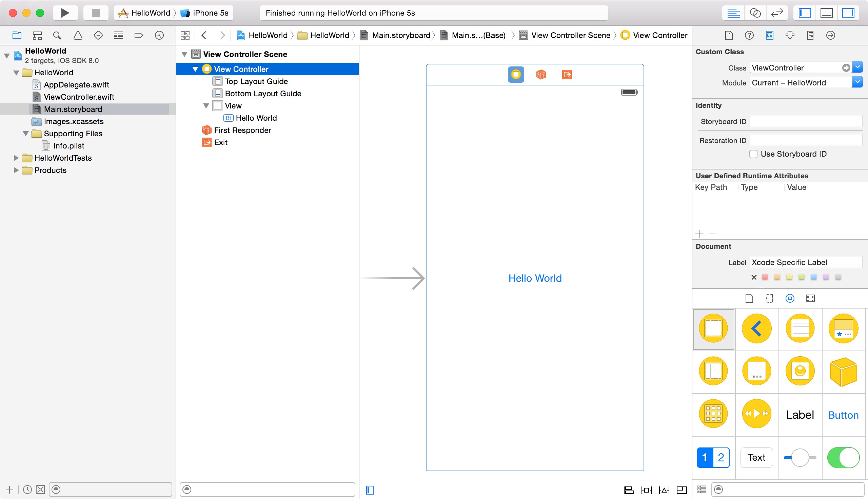
Task: Collapse the View Controller Scene
Action: click(184, 54)
